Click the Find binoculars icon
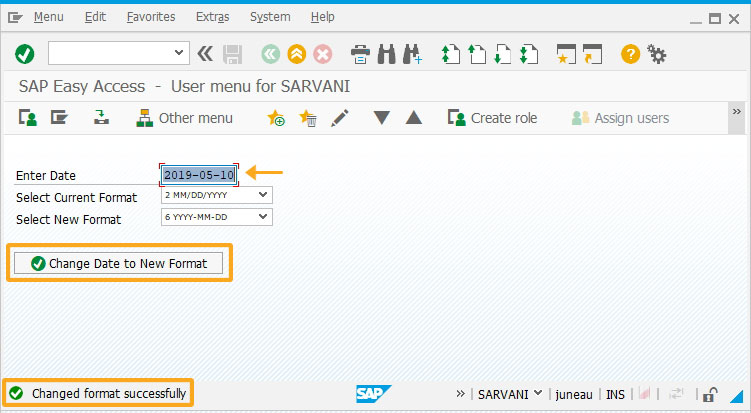The image size is (751, 413). [x=387, y=54]
